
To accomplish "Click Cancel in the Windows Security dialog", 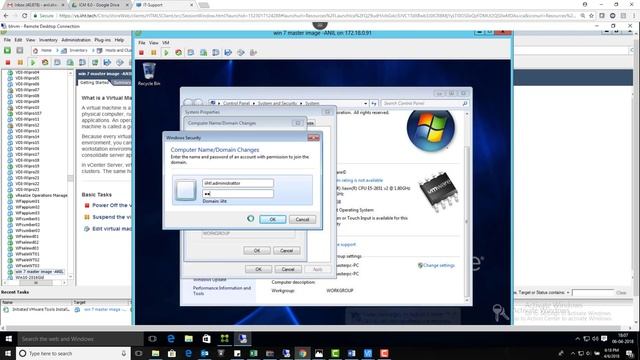I will coord(302,219).
